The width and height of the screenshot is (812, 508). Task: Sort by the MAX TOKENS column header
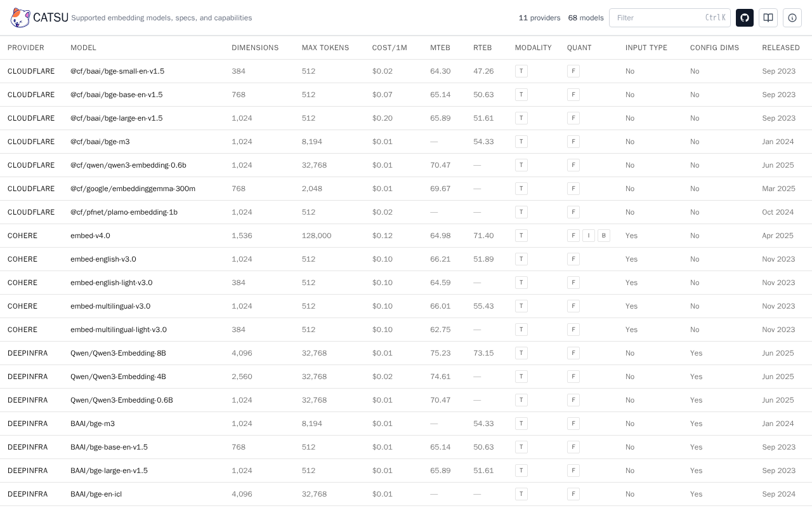coord(325,48)
